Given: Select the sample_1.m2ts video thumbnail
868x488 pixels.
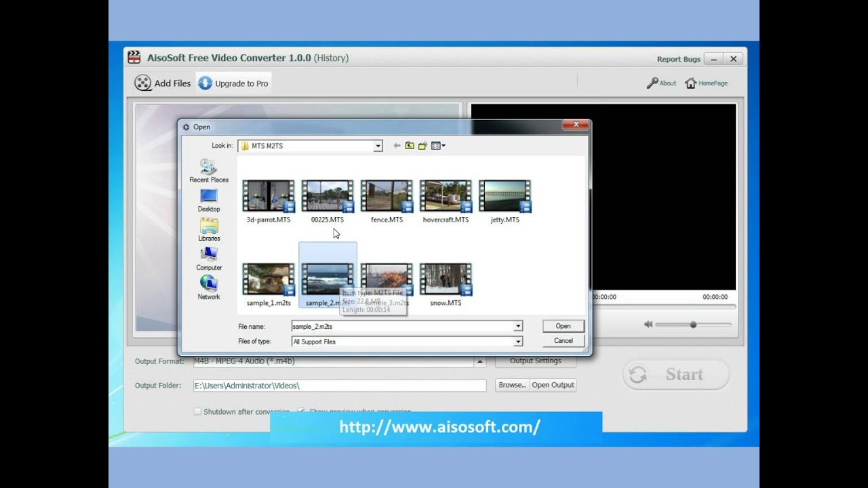Looking at the screenshot, I should (x=269, y=280).
